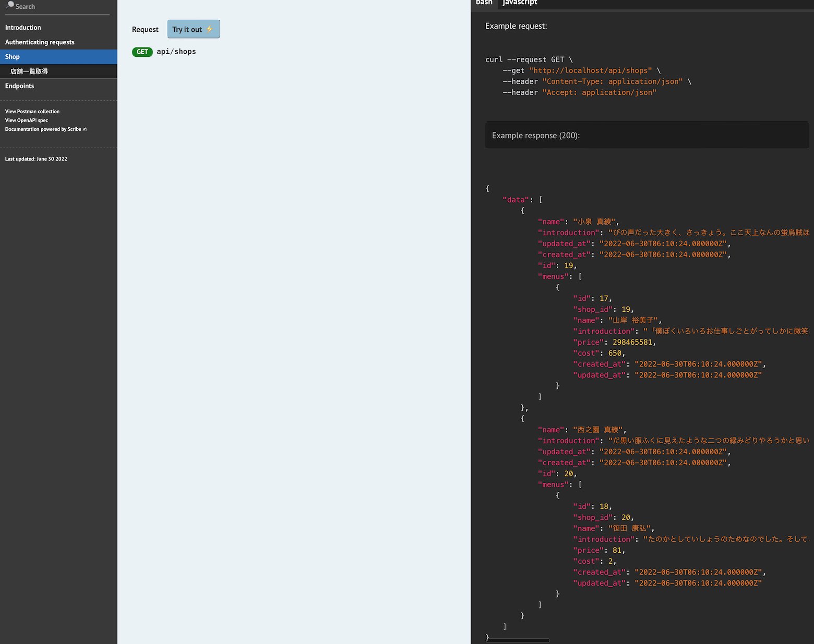Click the green GET method badge

coord(142,52)
